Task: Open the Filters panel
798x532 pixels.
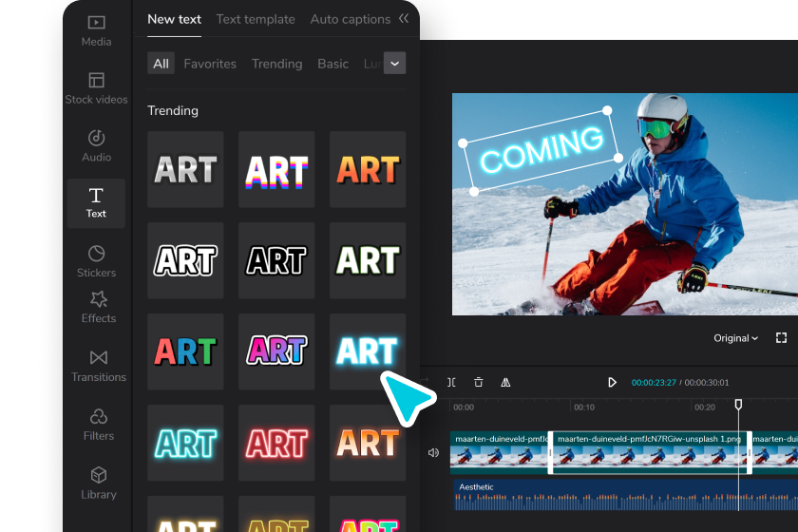Action: (x=99, y=425)
